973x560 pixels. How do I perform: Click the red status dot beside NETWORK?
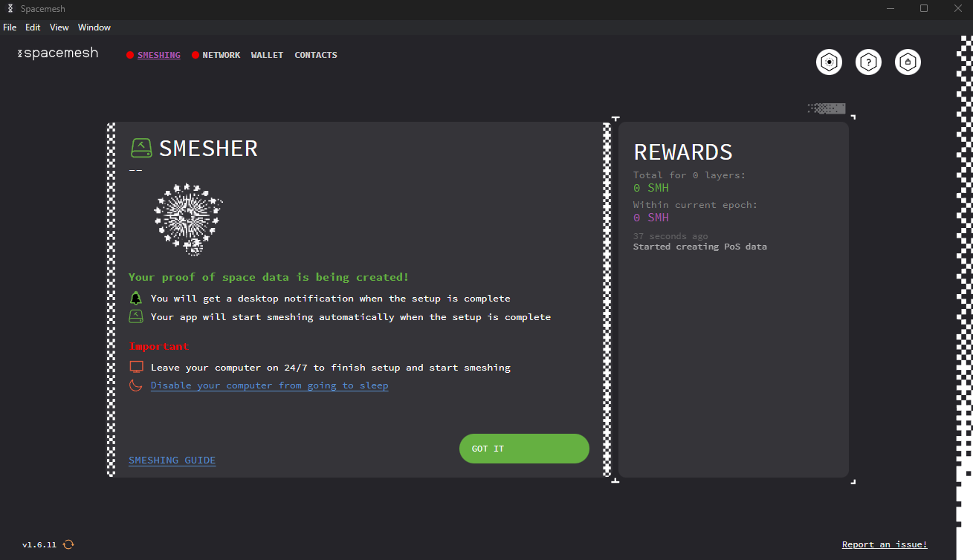tap(195, 55)
